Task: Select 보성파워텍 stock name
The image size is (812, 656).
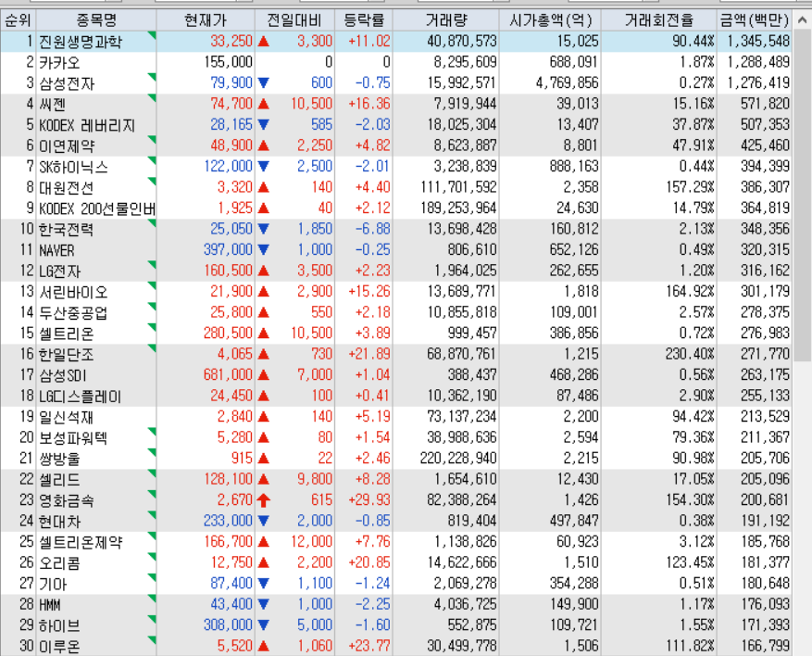Action: [x=73, y=438]
